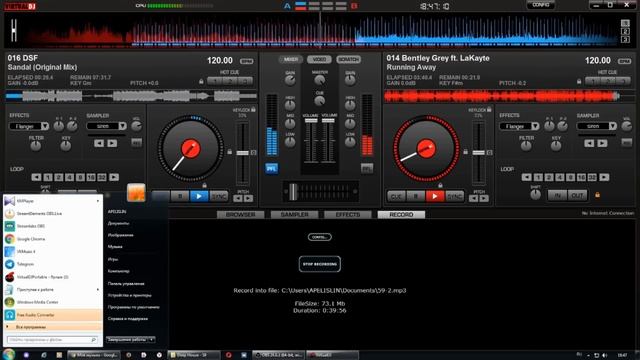Select the RECORD tab
This screenshot has height=360, width=640.
(401, 215)
